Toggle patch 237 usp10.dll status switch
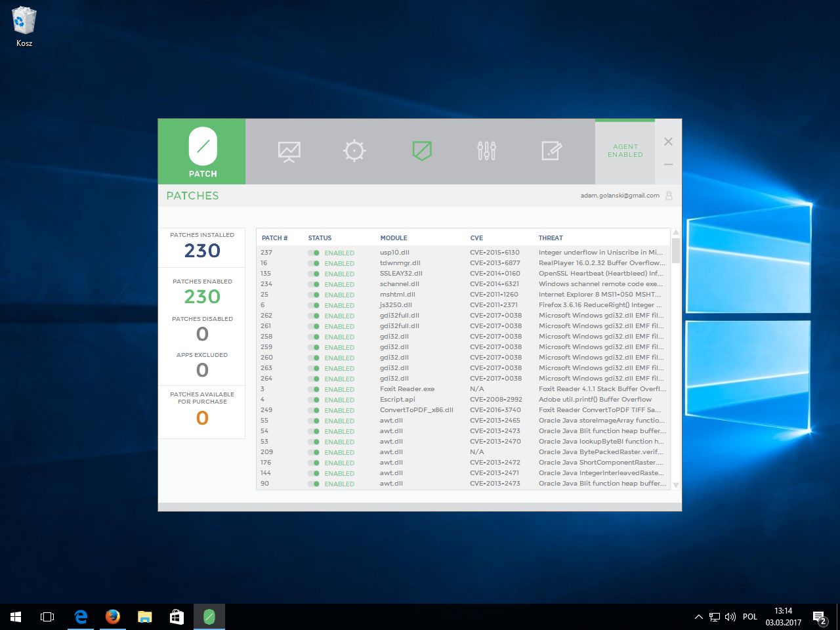This screenshot has width=840, height=630. click(x=314, y=253)
